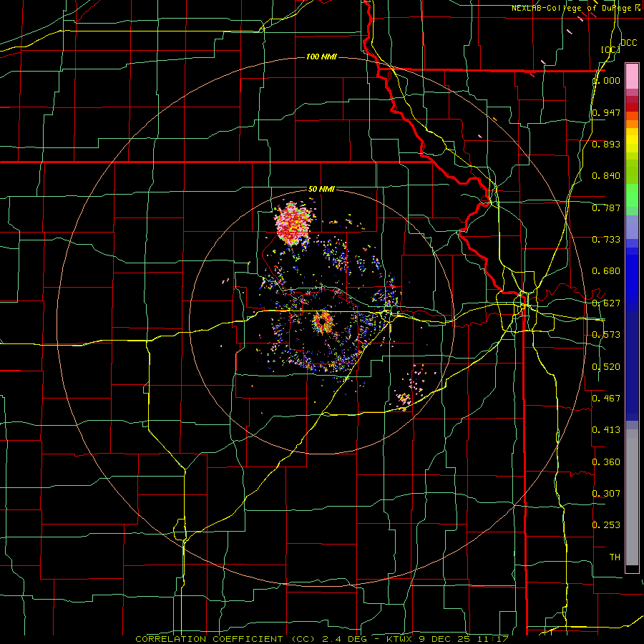
Task: Click the 0.627 color scale value
Action: tap(606, 303)
